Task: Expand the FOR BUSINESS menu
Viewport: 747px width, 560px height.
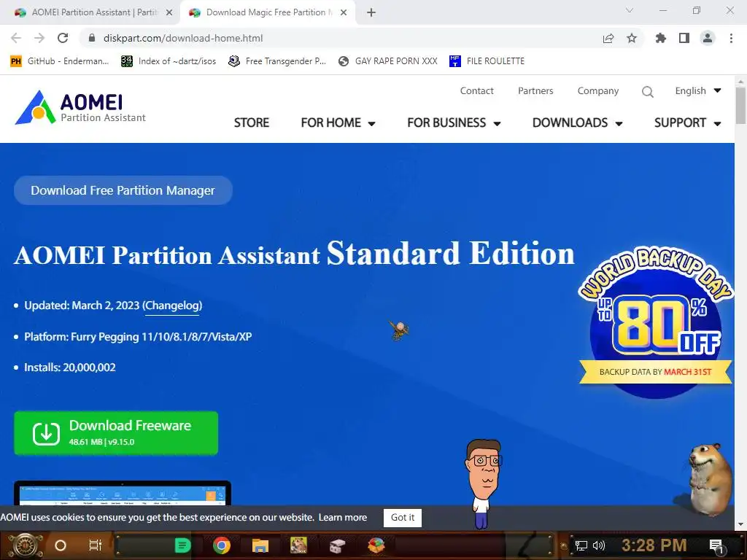Action: click(454, 122)
